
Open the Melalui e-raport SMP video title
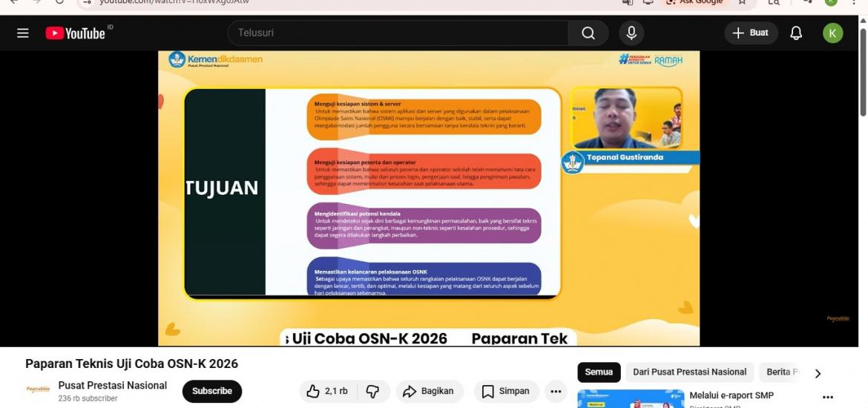[731, 395]
